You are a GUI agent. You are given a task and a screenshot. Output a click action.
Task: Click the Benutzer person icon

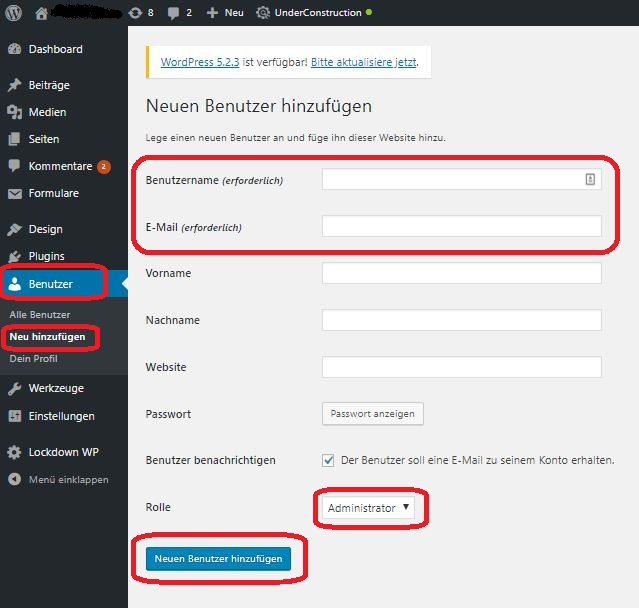click(15, 284)
